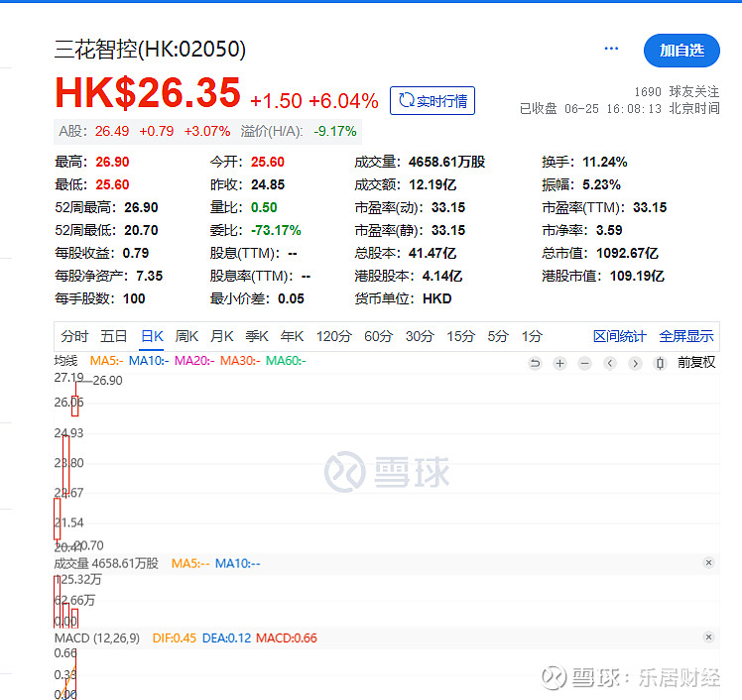
Task: Click the stock title 三花智控(HK:02050)
Action: pyautogui.click(x=150, y=50)
